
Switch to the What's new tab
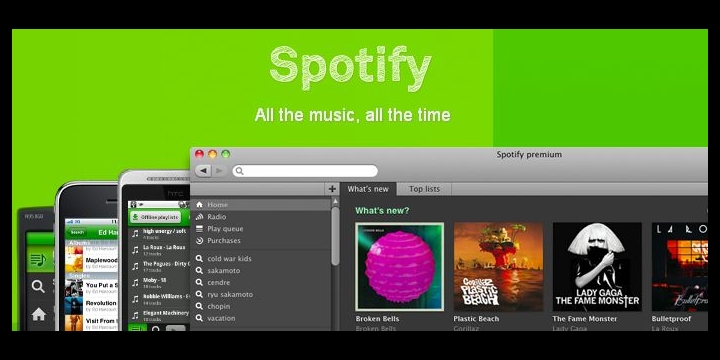pyautogui.click(x=368, y=189)
